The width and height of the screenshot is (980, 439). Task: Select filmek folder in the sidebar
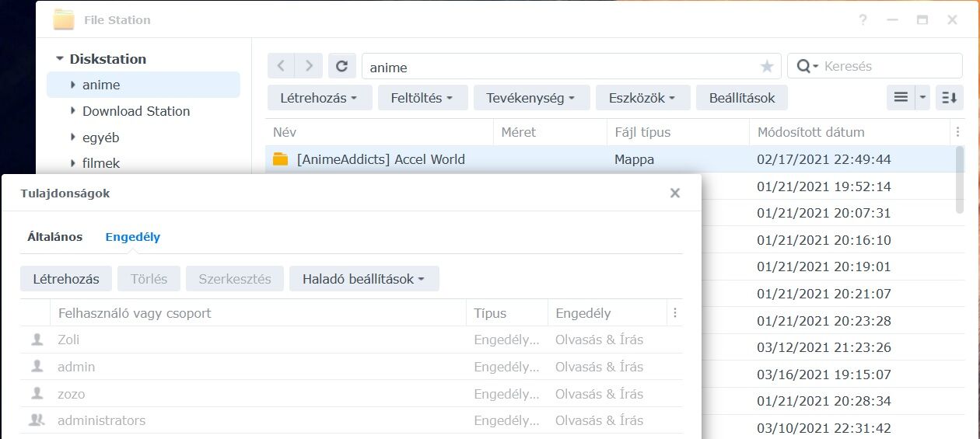point(101,163)
